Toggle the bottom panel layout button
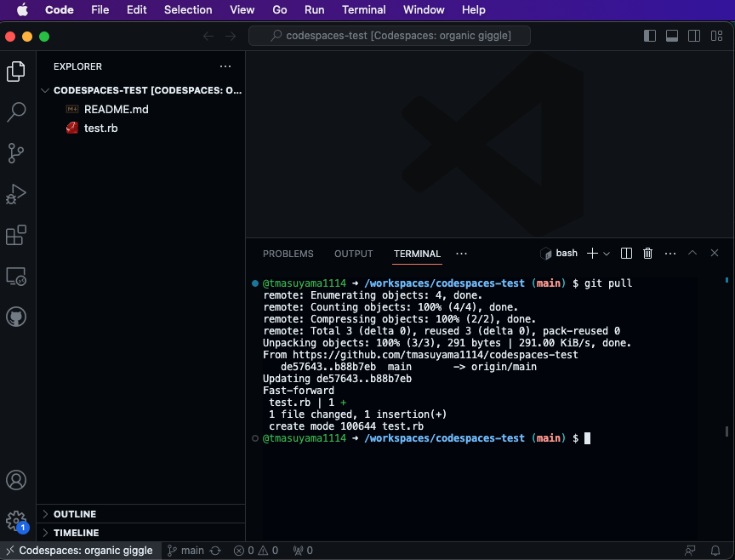 [x=671, y=36]
